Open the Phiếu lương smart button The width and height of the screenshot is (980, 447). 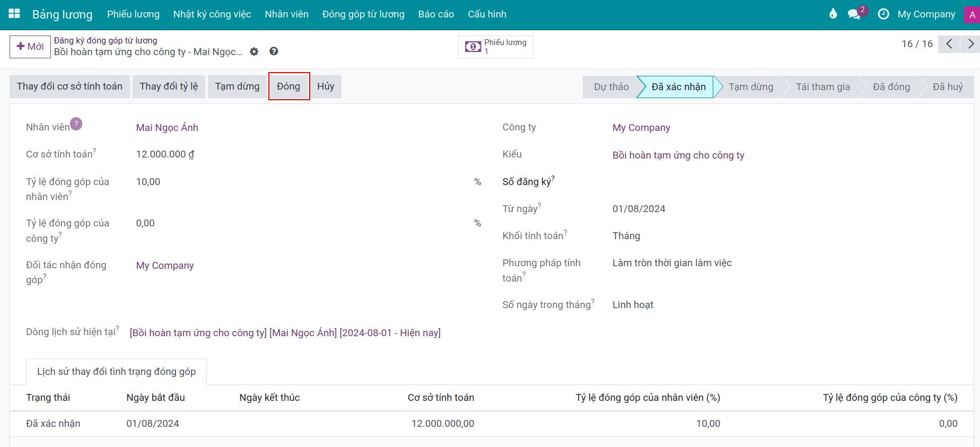point(496,47)
